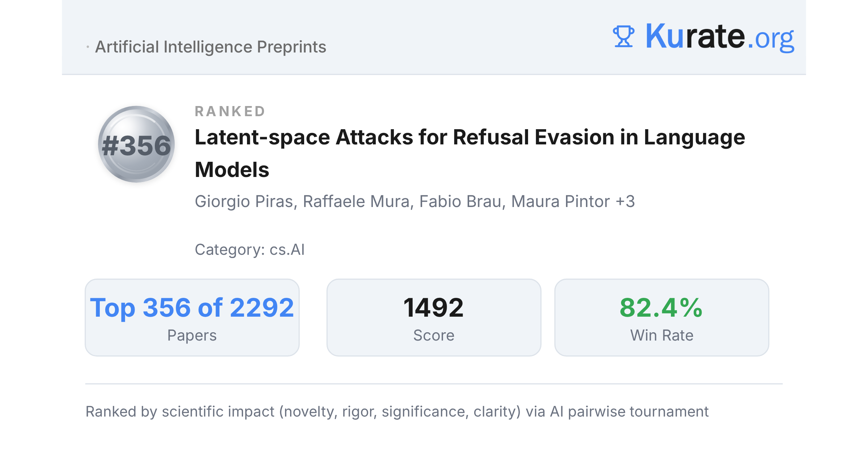The height and width of the screenshot is (456, 868).
Task: Click the RANKED label above title
Action: (230, 111)
